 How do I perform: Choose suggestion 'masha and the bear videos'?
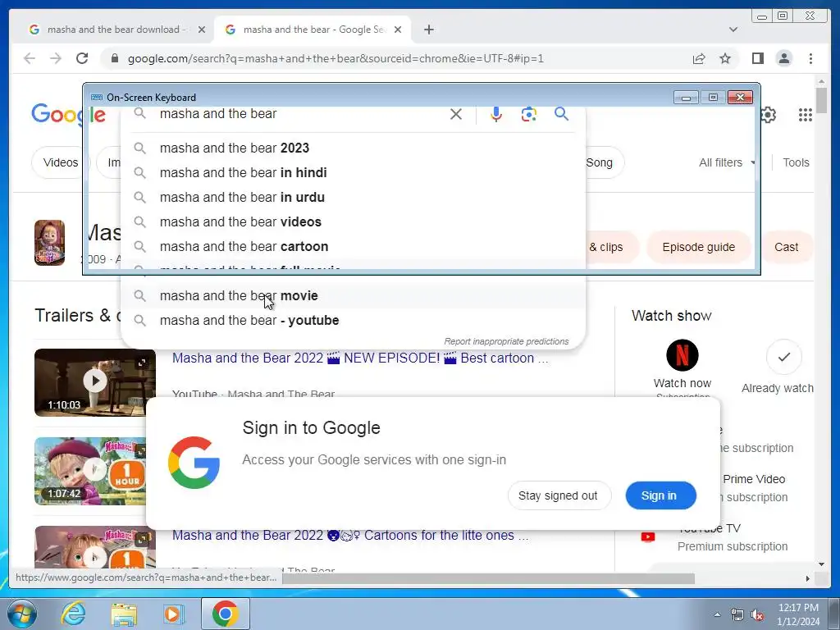point(354,221)
